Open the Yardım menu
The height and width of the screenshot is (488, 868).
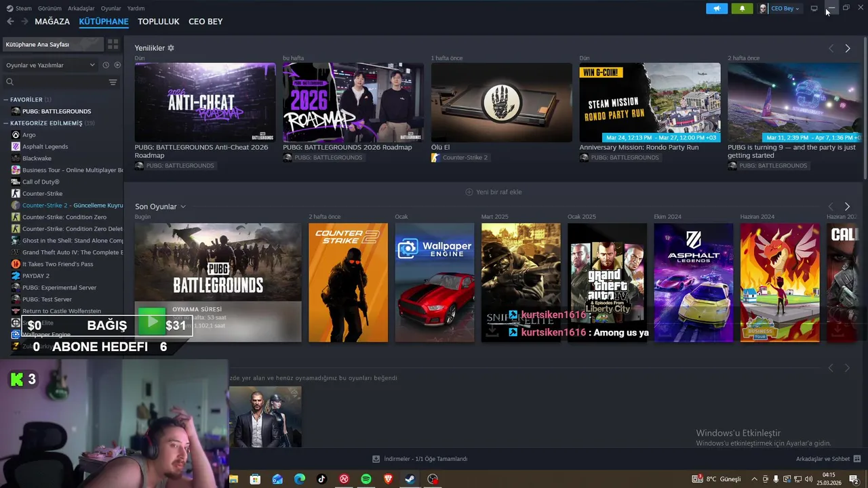(x=136, y=9)
